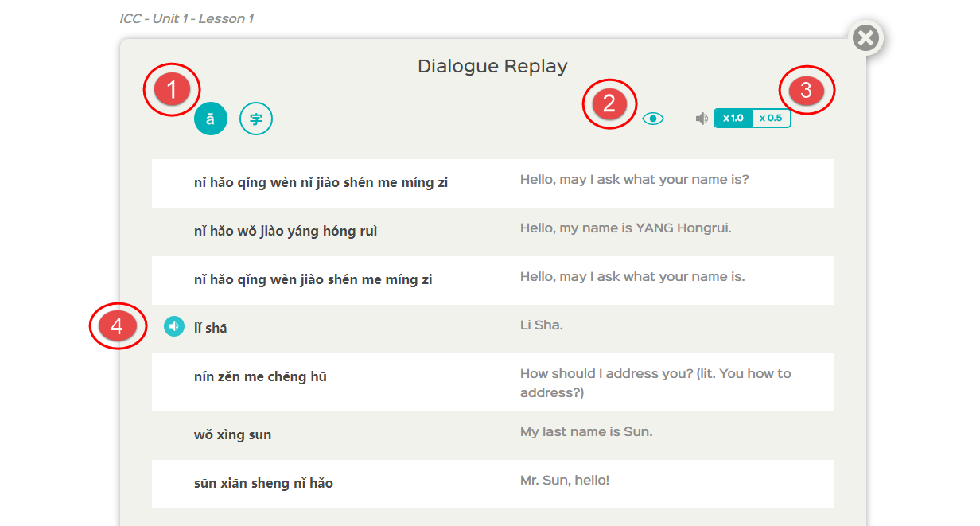This screenshot has height=526, width=980.
Task: Switch to Chinese character display mode
Action: pos(256,119)
